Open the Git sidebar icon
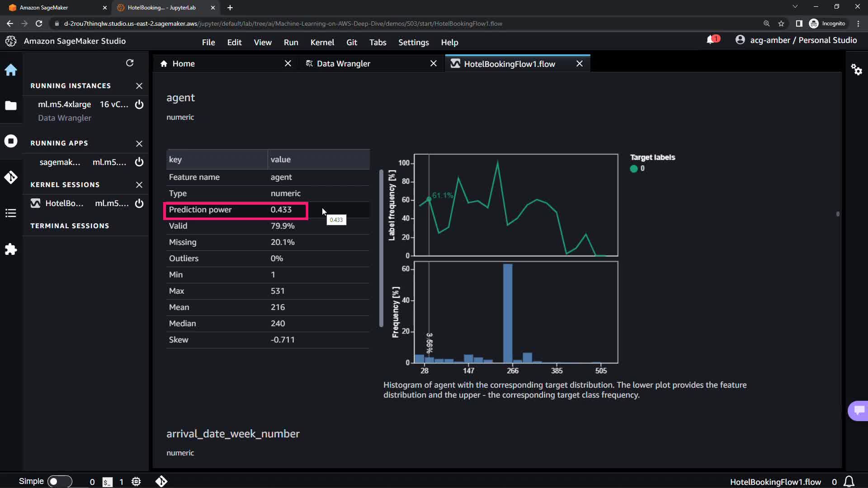Image resolution: width=868 pixels, height=488 pixels. click(x=11, y=177)
